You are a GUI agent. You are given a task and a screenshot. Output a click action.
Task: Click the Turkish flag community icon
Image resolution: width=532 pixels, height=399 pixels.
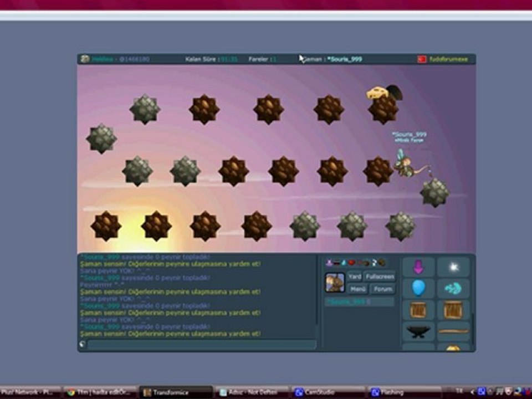tap(422, 59)
